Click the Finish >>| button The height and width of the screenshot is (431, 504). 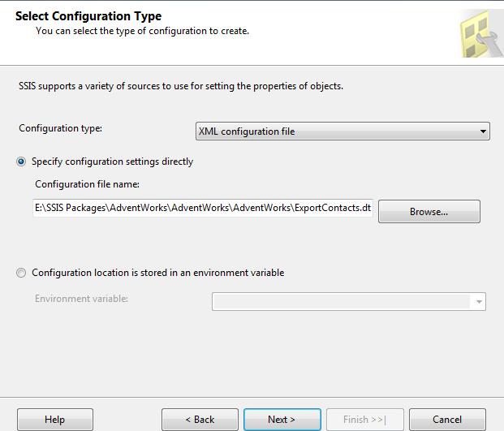point(364,420)
